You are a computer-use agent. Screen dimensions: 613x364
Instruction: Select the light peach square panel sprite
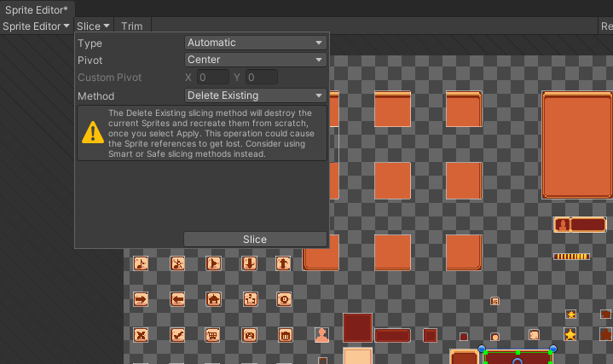tap(358, 355)
